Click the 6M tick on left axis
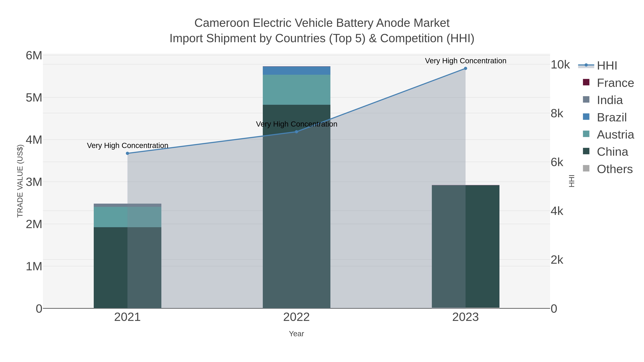This screenshot has height=362, width=644. pyautogui.click(x=34, y=55)
